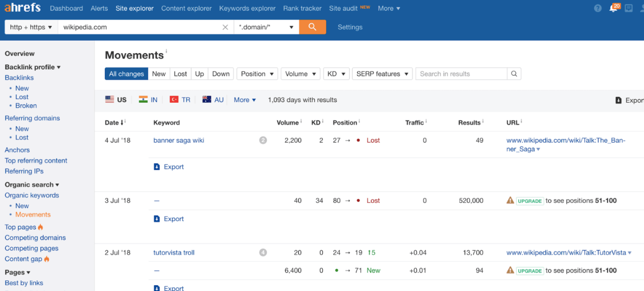Open Competing domains in the sidebar
The height and width of the screenshot is (291, 644).
[35, 238]
